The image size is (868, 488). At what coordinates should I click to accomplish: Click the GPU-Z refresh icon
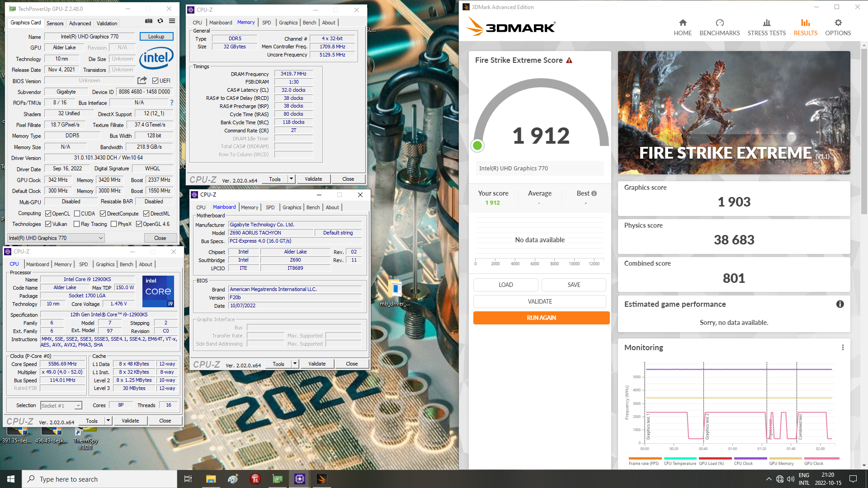[160, 21]
